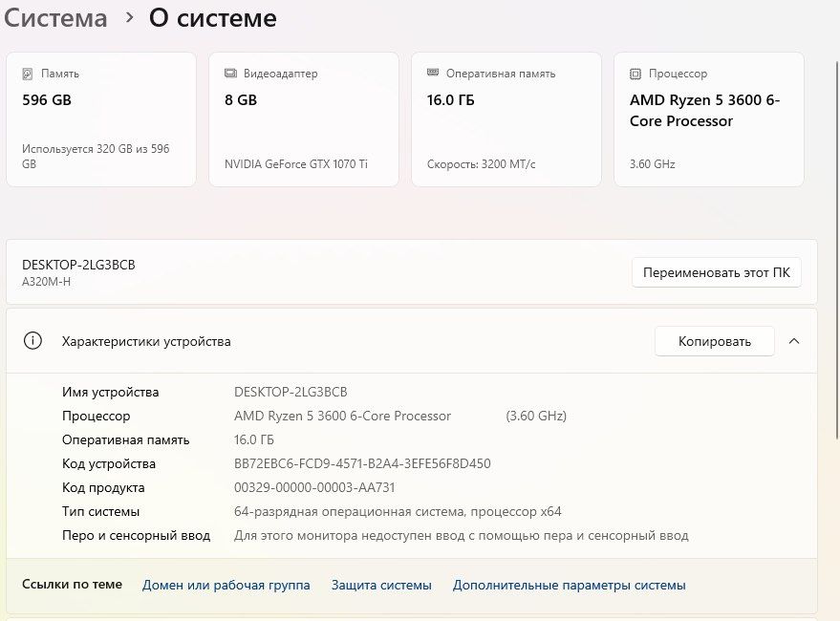The image size is (840, 621).
Task: Click the Перо и сенсорный ввод label
Action: (x=136, y=535)
